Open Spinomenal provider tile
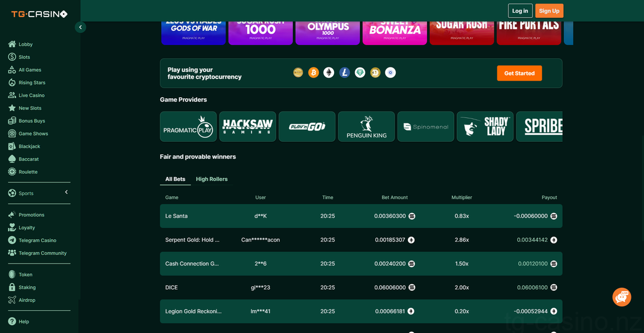 426,126
